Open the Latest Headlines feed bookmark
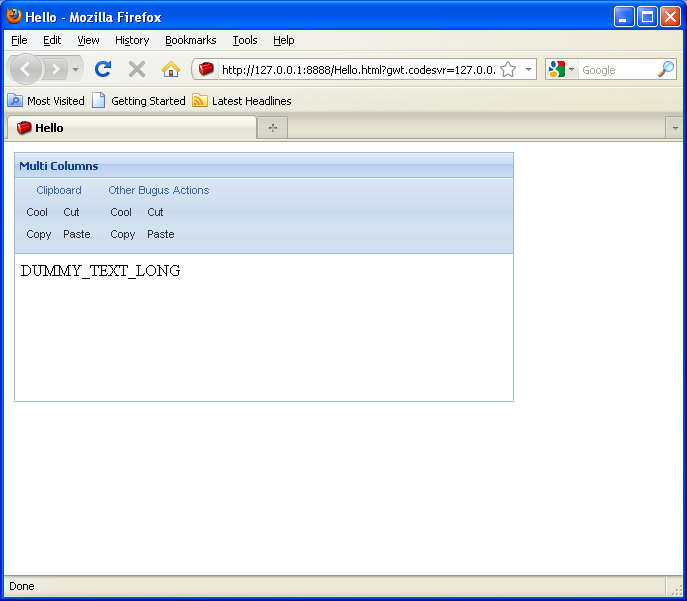Viewport: 687px width, 601px height. pyautogui.click(x=242, y=101)
